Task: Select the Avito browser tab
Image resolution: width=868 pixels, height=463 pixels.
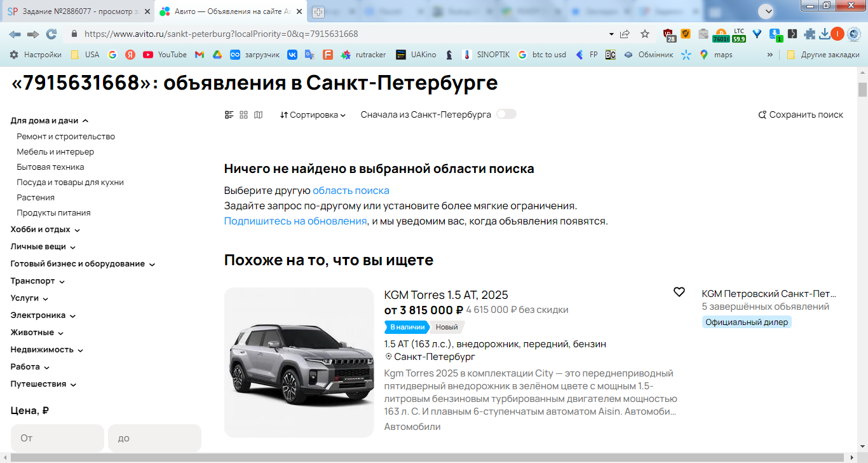Action: pos(231,11)
